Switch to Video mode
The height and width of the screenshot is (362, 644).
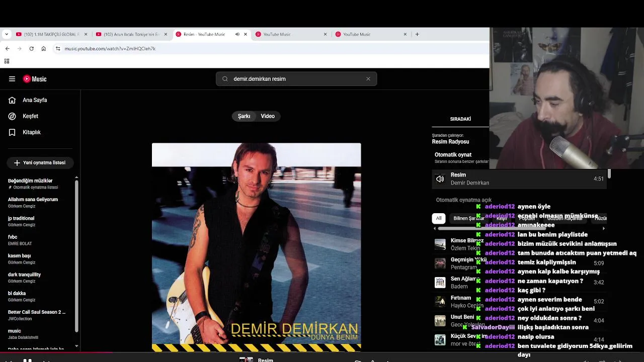268,116
